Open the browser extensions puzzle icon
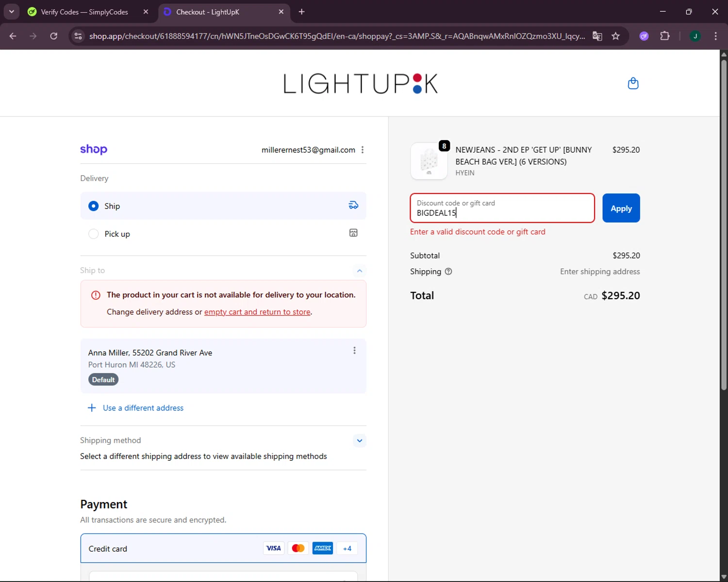The height and width of the screenshot is (582, 728). click(x=665, y=36)
